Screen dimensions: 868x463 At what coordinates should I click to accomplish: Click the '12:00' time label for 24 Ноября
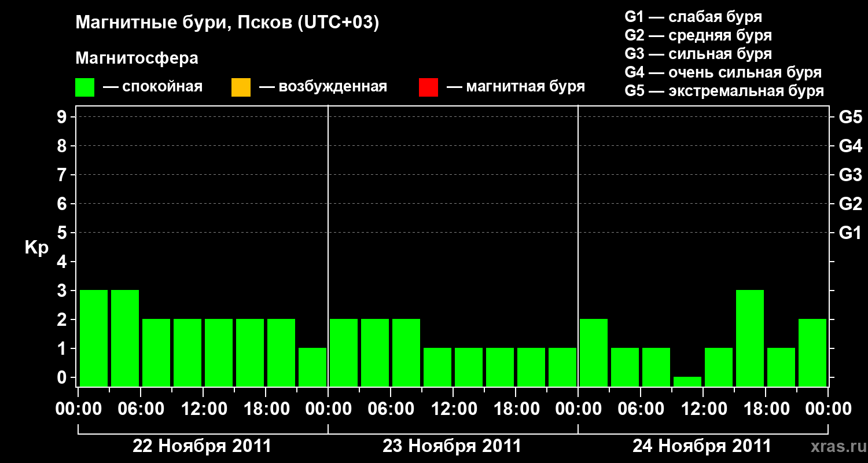click(703, 409)
